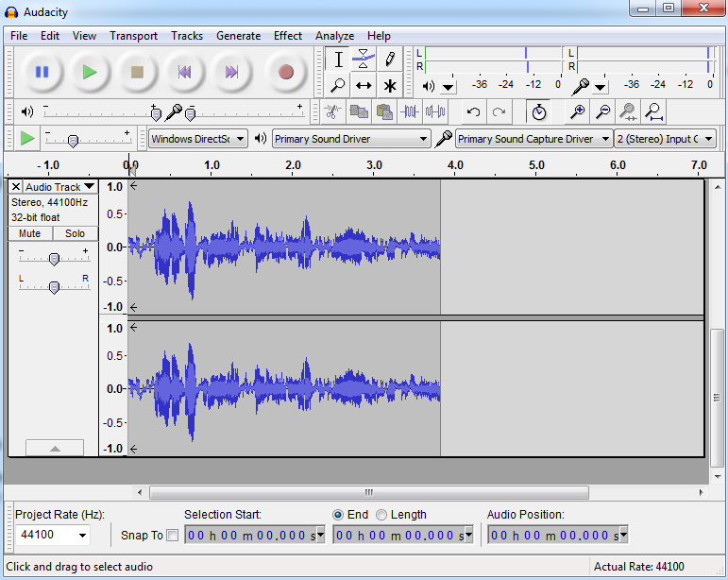
Task: Mute the Audio Track
Action: 29,233
